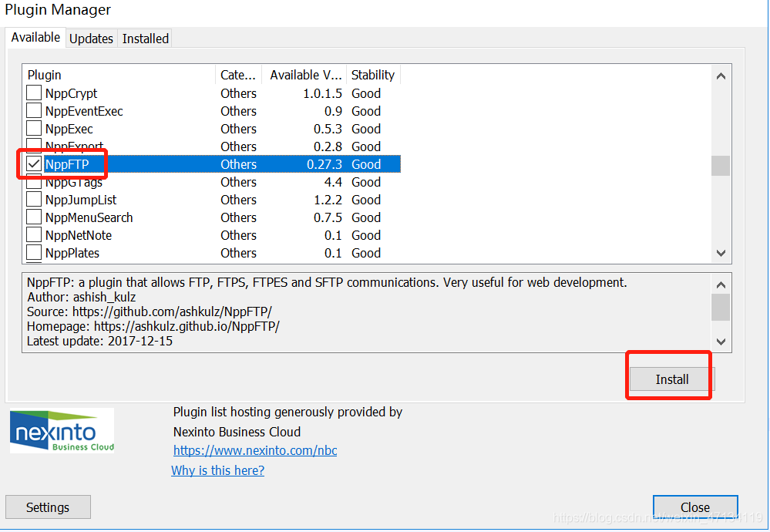
Task: Click the description box scrollbar thumb
Action: (721, 307)
